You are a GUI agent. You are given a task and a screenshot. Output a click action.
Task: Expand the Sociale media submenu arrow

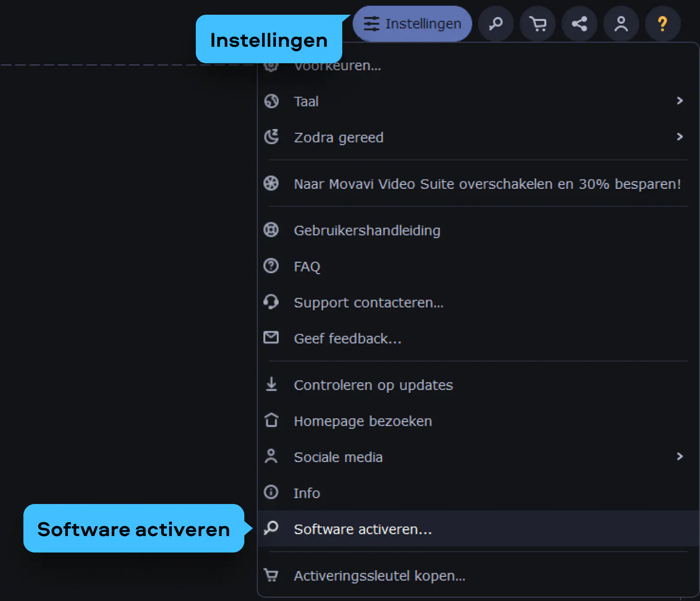pos(680,456)
